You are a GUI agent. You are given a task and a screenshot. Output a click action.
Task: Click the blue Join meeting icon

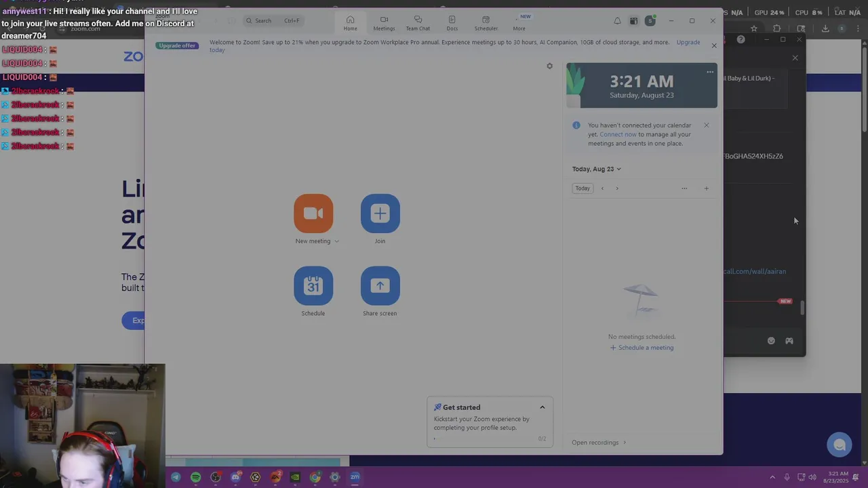pyautogui.click(x=380, y=213)
